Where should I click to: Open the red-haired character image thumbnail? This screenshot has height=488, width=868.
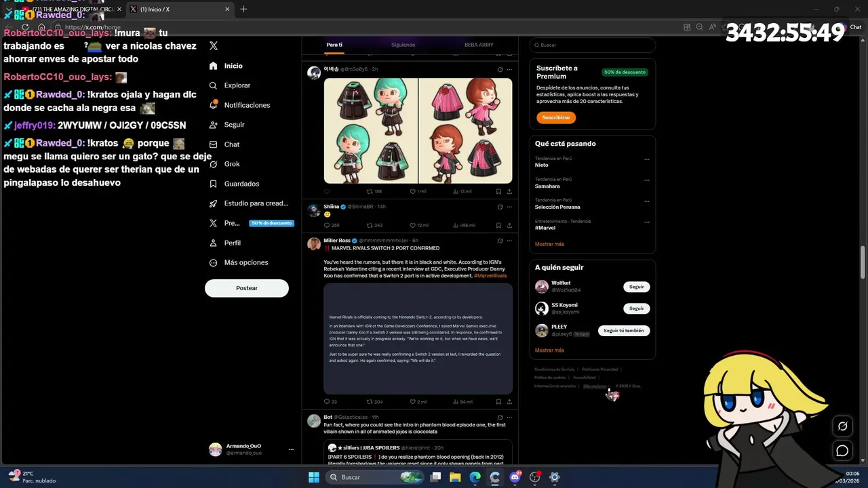point(466,131)
